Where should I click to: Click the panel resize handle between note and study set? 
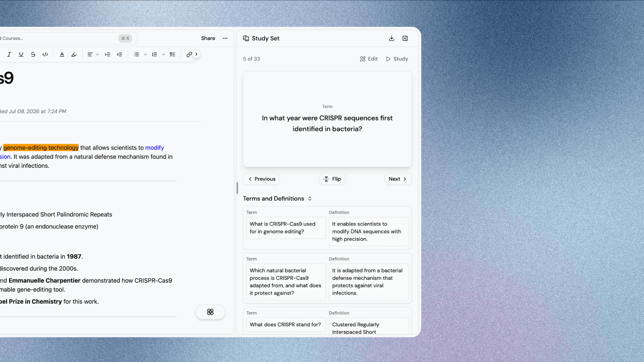(237, 188)
